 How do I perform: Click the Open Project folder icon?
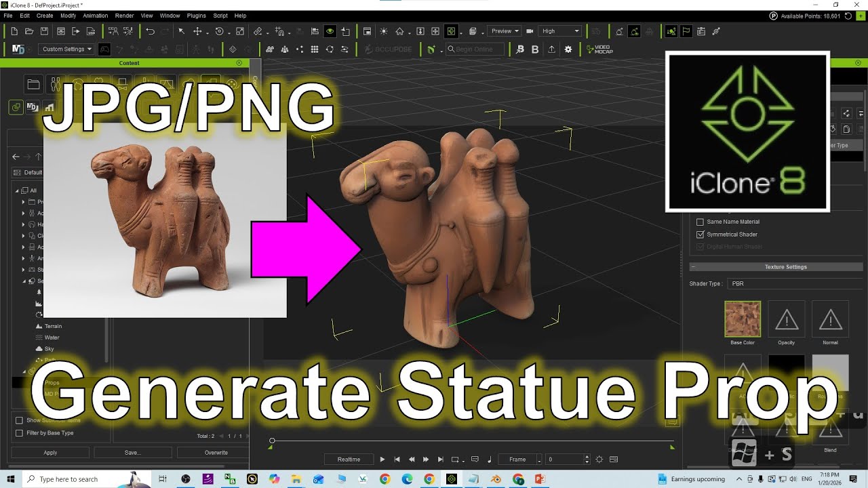pos(29,31)
